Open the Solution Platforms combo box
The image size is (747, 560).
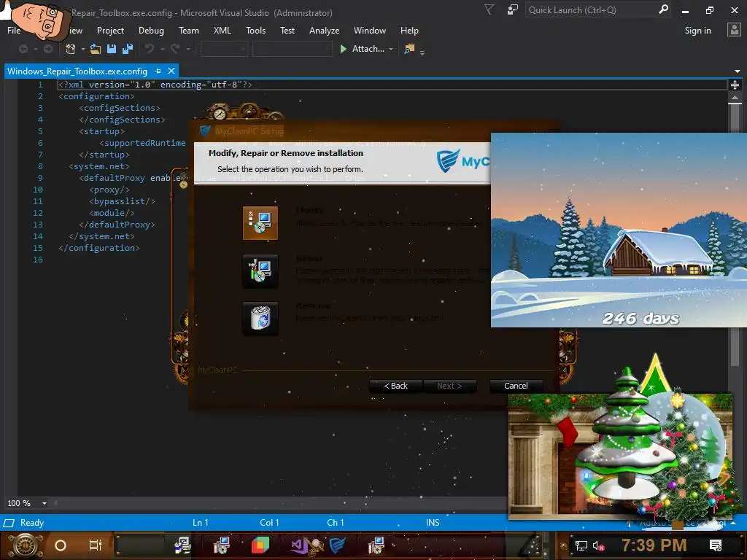tap(292, 49)
